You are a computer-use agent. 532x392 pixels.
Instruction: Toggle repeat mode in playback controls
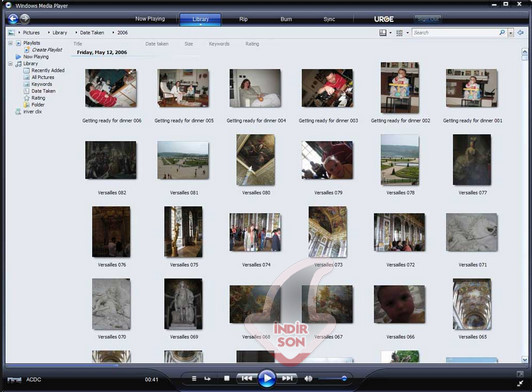207,378
